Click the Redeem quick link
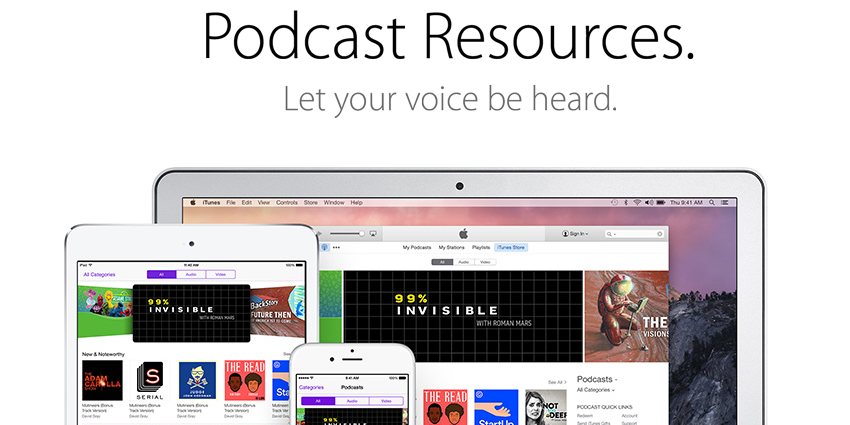 click(x=585, y=416)
